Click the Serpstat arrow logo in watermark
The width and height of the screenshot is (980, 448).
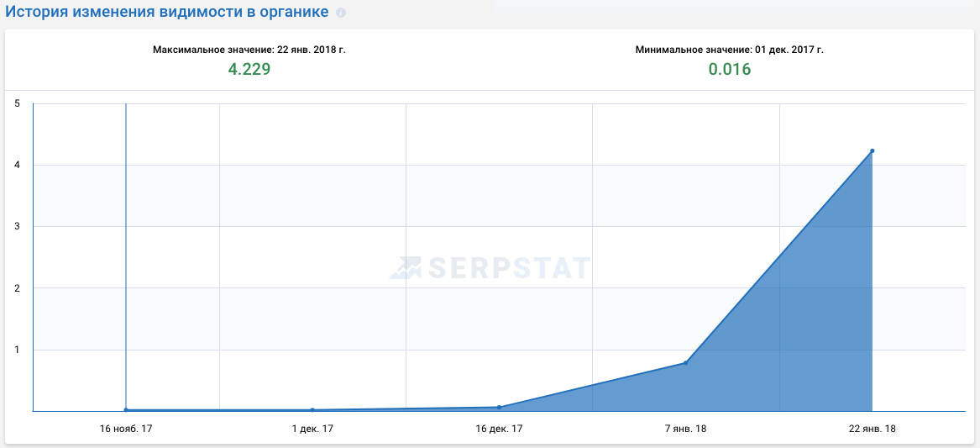[408, 267]
